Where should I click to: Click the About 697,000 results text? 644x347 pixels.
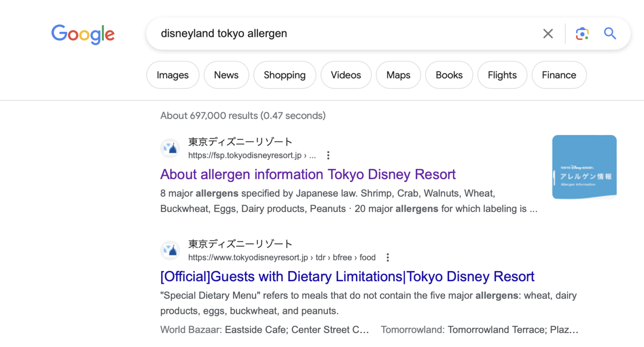243,116
